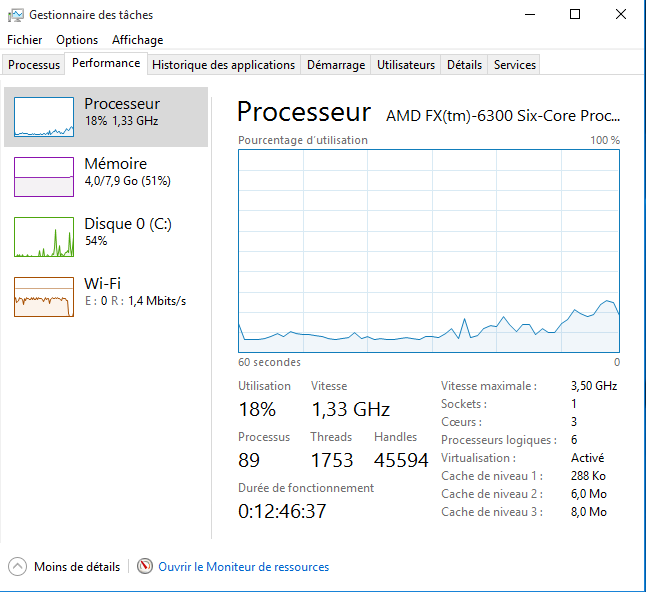Switch to Historique des applications tab
Viewport: 646px width, 592px height.
coord(223,65)
